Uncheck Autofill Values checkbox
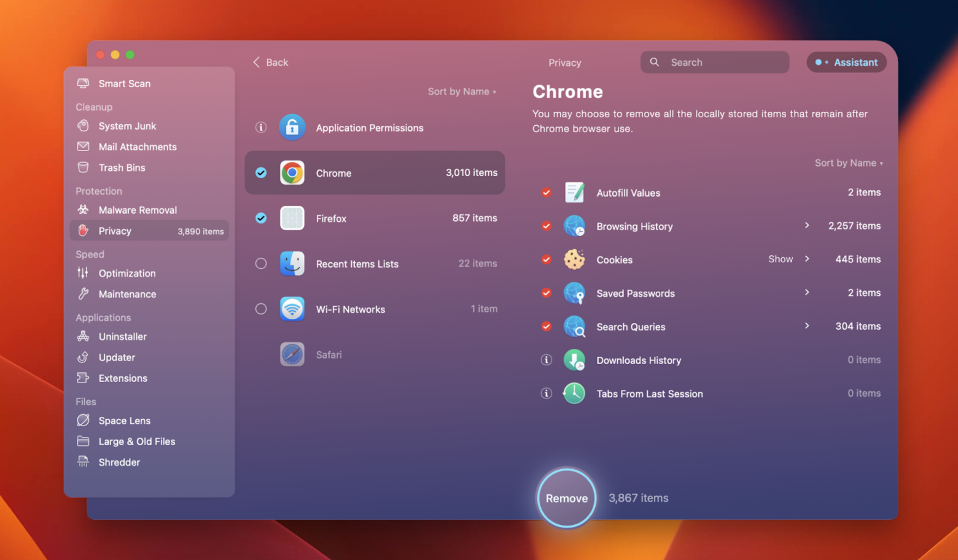 (x=546, y=192)
